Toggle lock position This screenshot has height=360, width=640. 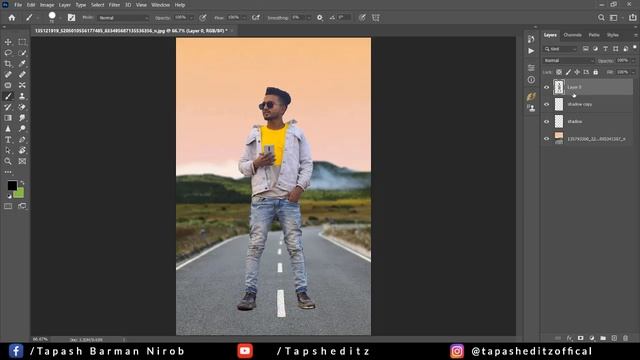(577, 72)
